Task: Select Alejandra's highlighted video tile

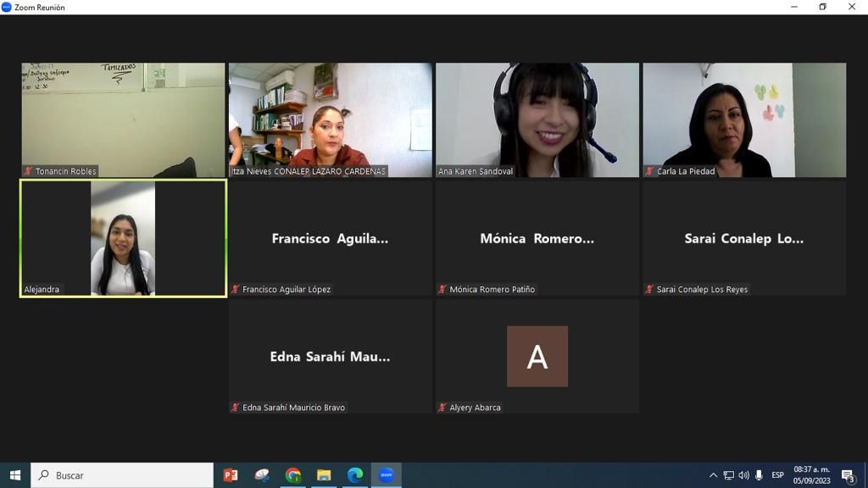Action: pos(123,238)
